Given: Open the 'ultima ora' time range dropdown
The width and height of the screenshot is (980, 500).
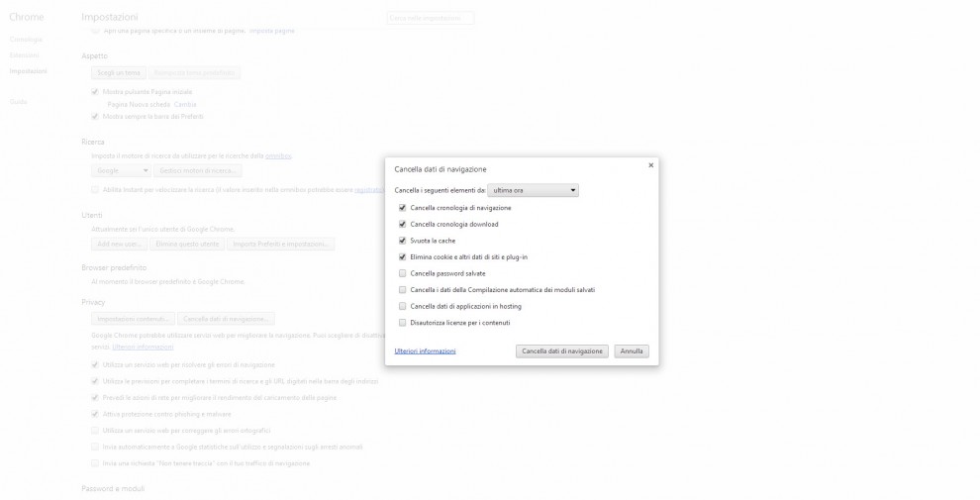Looking at the screenshot, I should click(534, 191).
